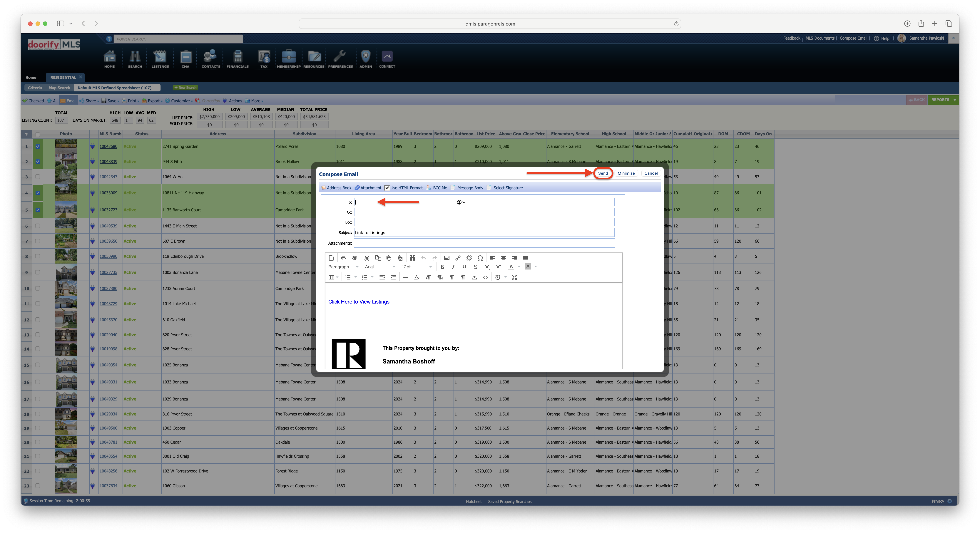Minimize the Compose Email dialog
The width and height of the screenshot is (980, 533).
(x=626, y=173)
